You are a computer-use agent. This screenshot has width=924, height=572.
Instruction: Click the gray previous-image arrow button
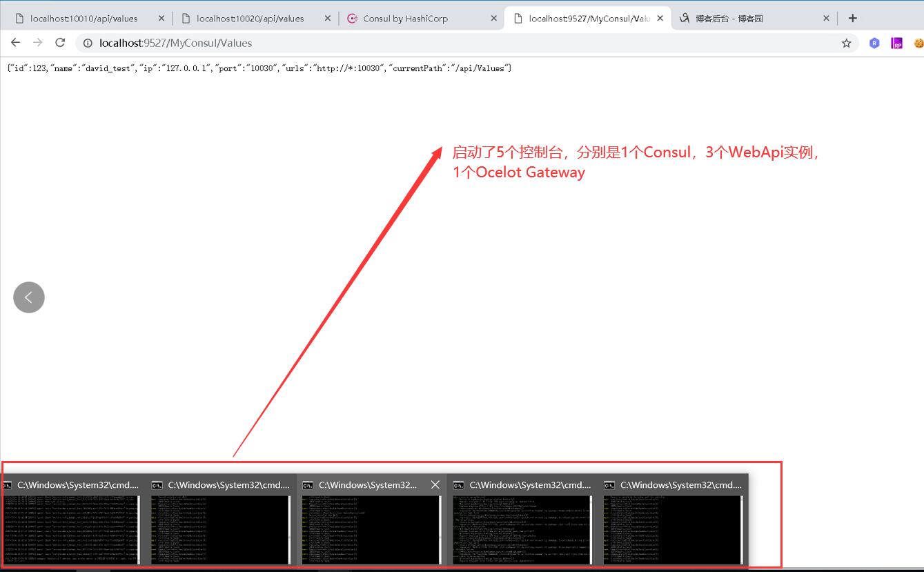(x=29, y=297)
